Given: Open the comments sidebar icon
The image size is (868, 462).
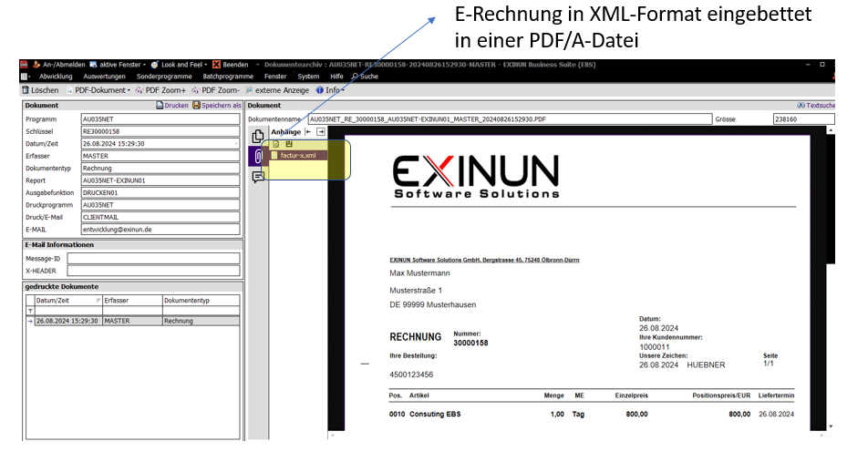Looking at the screenshot, I should [258, 177].
